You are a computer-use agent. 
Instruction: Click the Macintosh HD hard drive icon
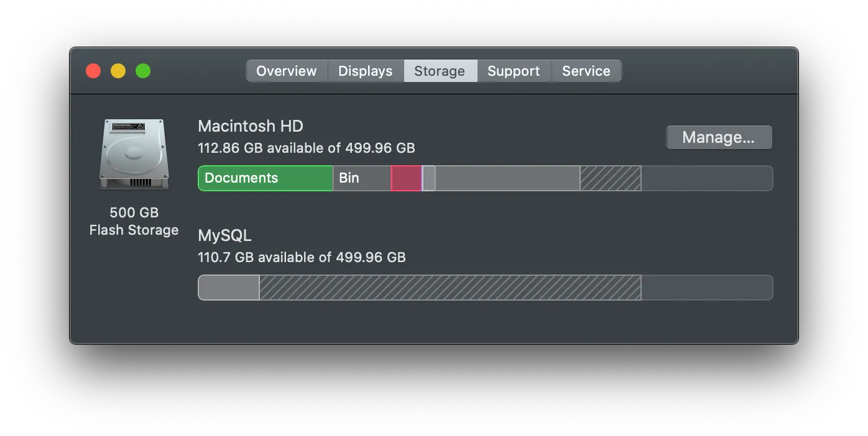134,154
